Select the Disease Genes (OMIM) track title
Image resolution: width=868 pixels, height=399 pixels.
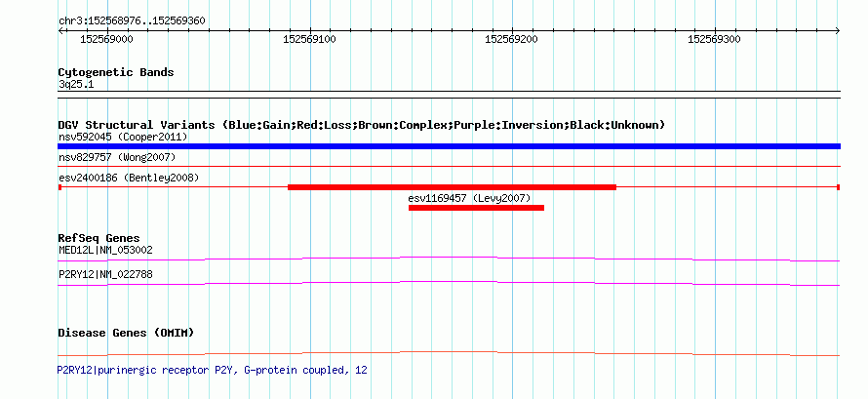(126, 333)
